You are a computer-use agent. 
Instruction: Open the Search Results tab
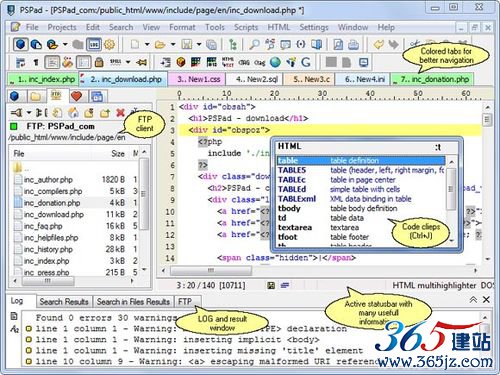(64, 302)
